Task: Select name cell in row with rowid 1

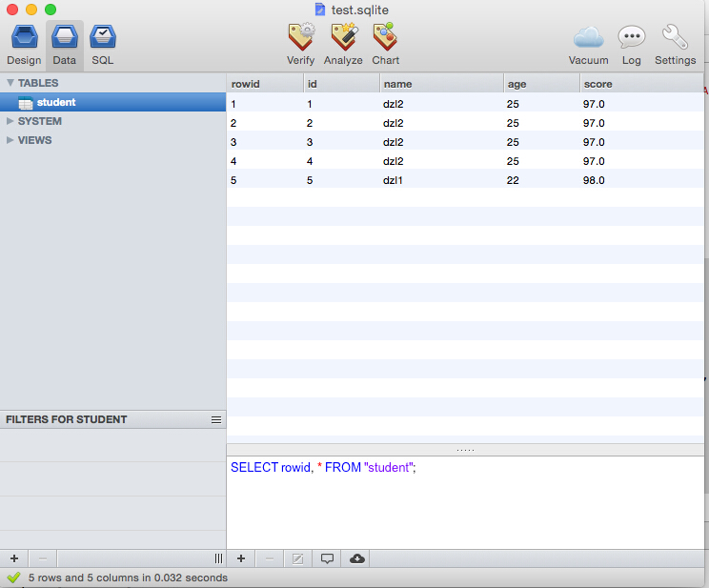Action: (442, 104)
